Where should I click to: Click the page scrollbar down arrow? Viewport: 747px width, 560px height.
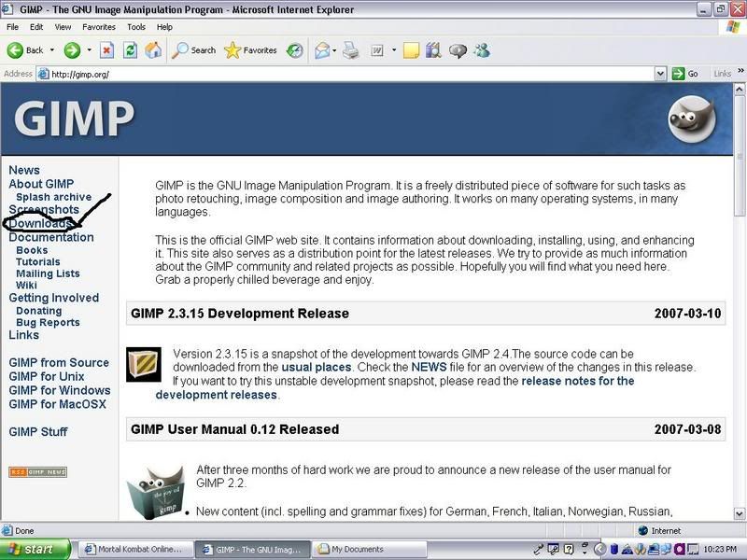[x=739, y=514]
